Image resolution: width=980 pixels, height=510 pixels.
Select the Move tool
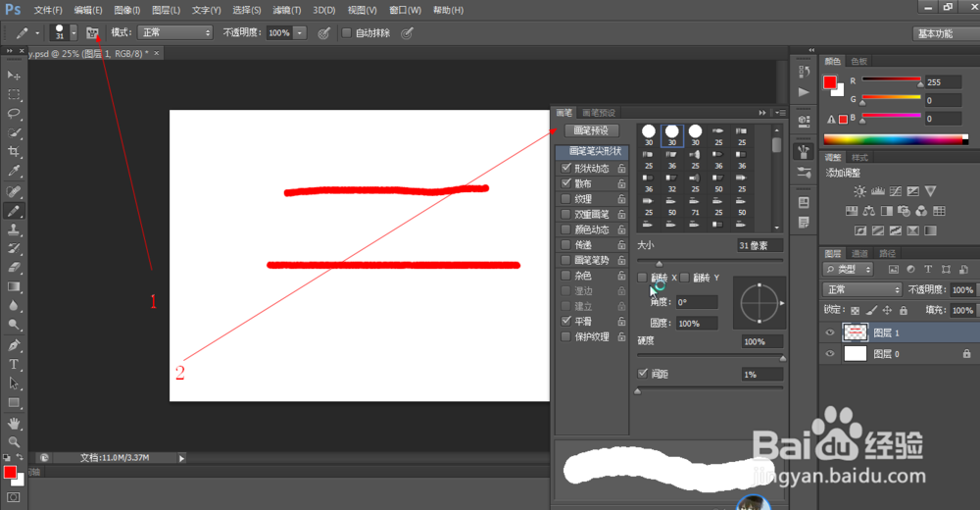tap(14, 76)
